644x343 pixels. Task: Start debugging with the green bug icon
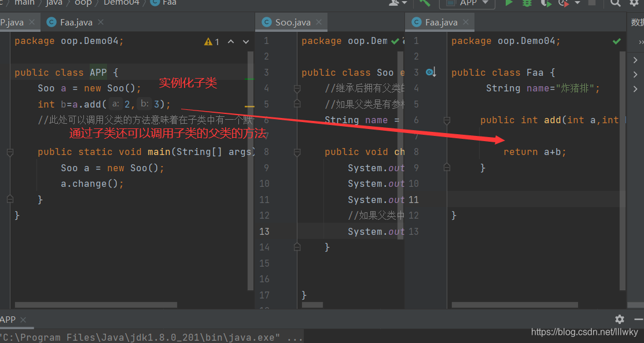(x=527, y=3)
